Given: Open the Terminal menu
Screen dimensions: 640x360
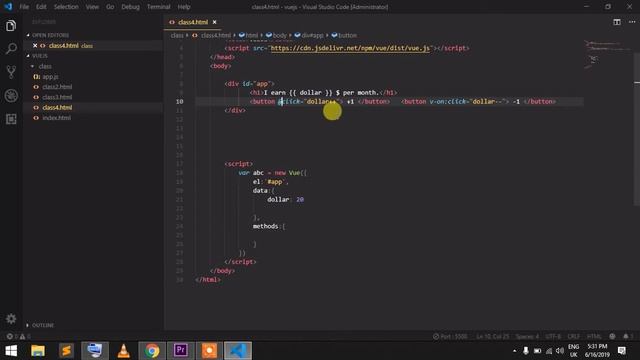Looking at the screenshot, I should (159, 7).
